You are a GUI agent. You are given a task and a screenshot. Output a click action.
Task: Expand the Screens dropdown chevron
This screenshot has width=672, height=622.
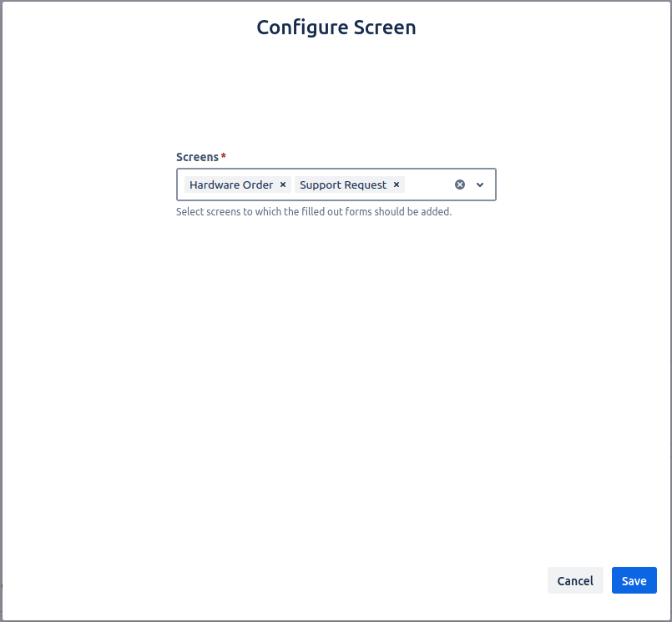tap(480, 185)
